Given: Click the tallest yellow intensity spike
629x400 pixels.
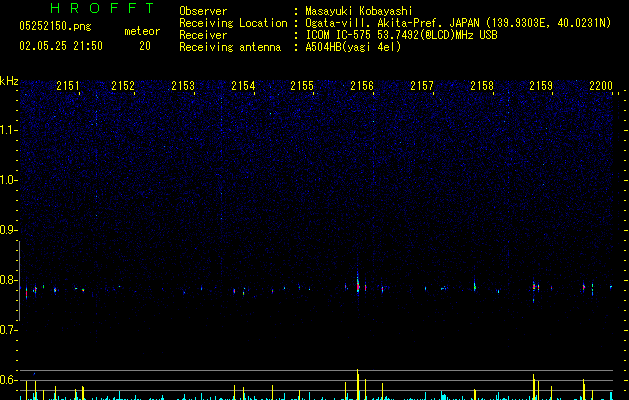Looking at the screenshot, I should click(357, 384).
